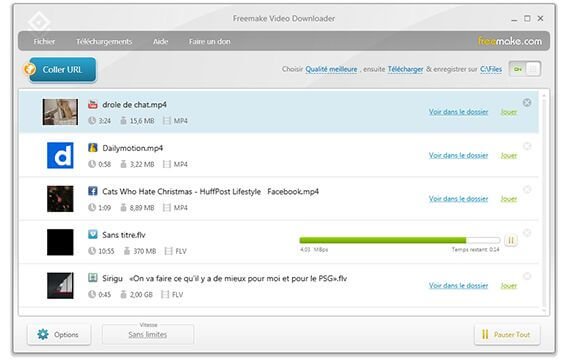Click Jouer for Dailymotion.mp4
Screen dimensions: 570x360
509,155
